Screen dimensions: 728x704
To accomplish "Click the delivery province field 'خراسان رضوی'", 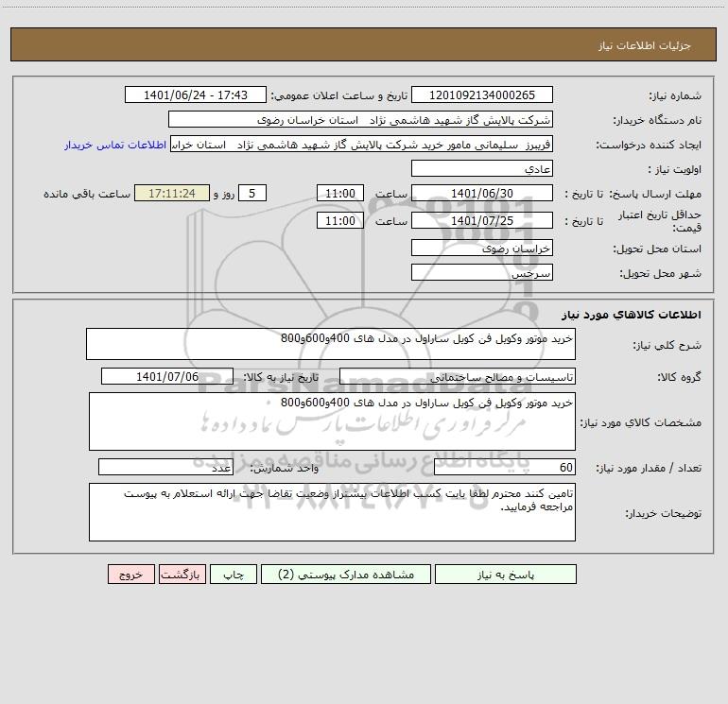I will coord(482,248).
